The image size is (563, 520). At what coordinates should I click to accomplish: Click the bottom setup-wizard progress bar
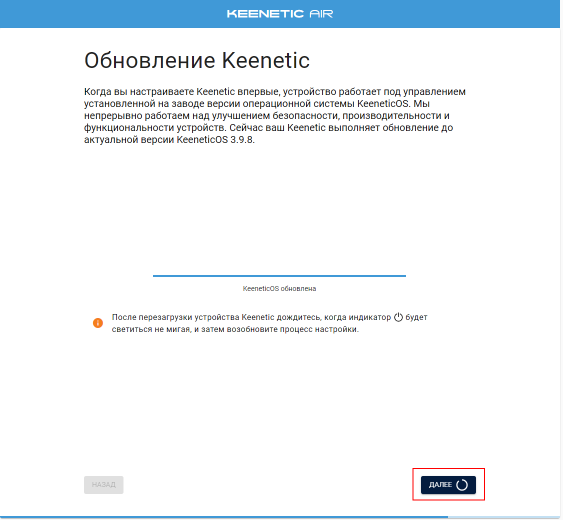280,517
